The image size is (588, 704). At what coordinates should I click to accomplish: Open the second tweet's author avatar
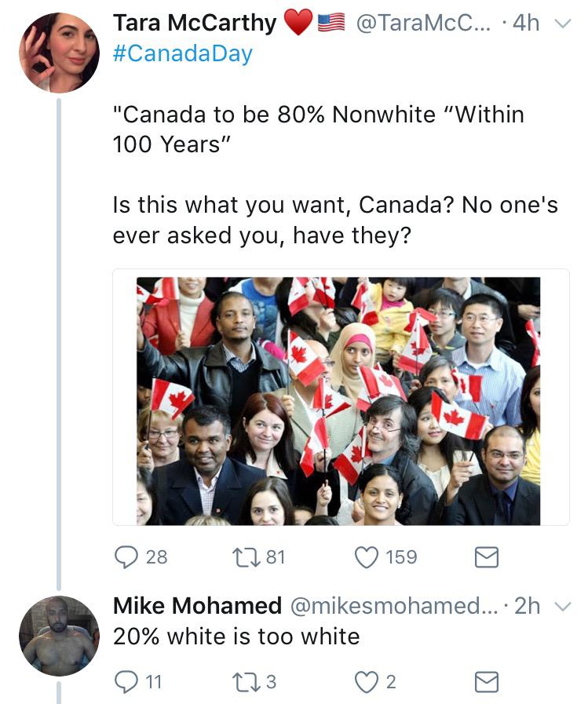pyautogui.click(x=59, y=636)
